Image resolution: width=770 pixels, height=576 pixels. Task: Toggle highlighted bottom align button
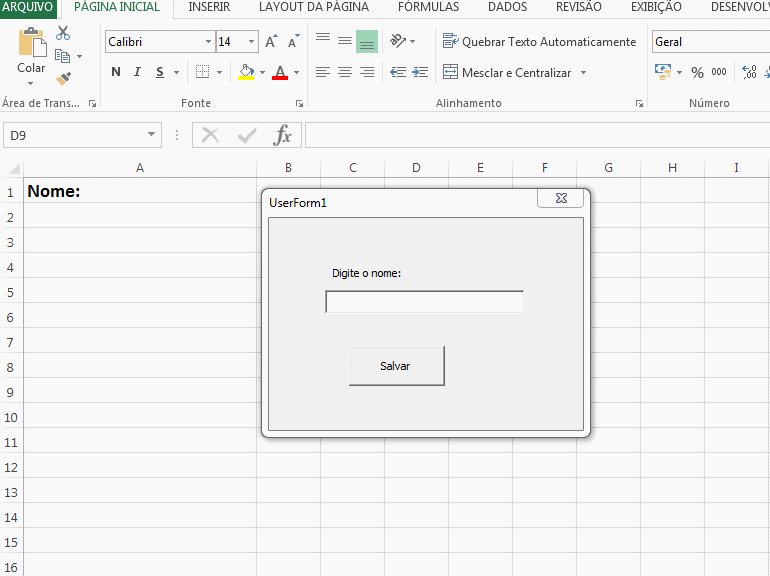[367, 41]
